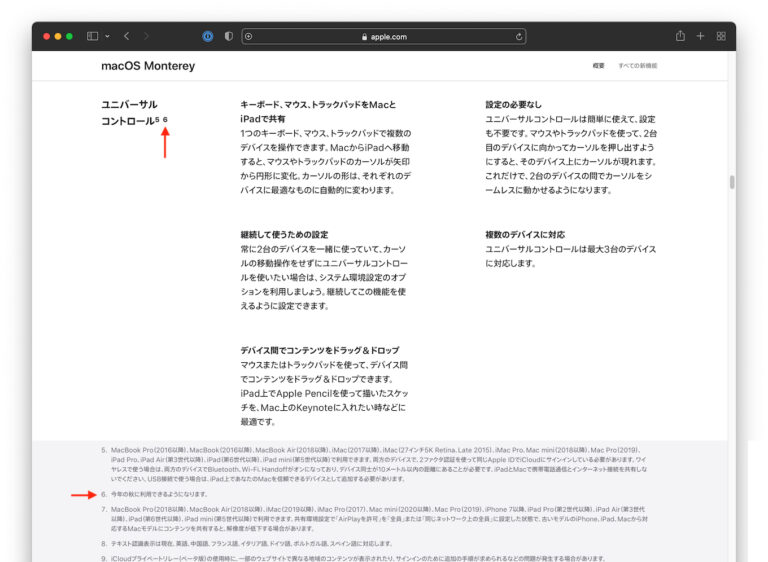
Task: Go back with the back arrow
Action: point(127,36)
